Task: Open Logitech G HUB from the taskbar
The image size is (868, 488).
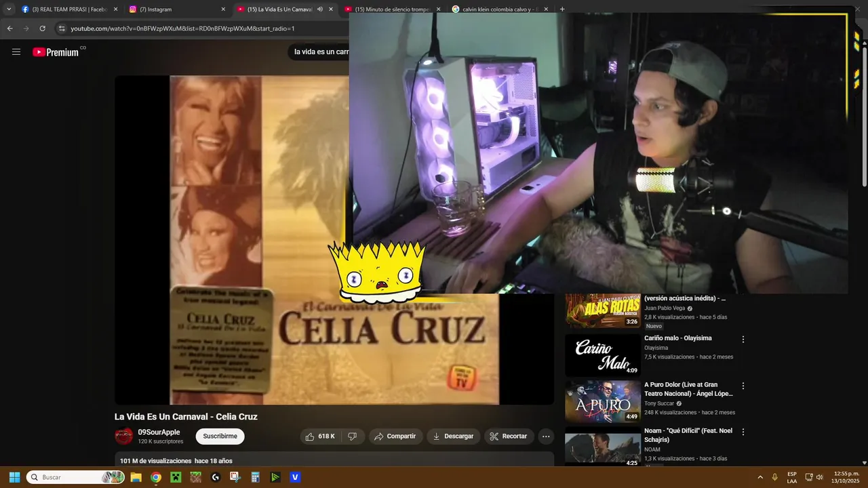Action: pyautogui.click(x=216, y=477)
